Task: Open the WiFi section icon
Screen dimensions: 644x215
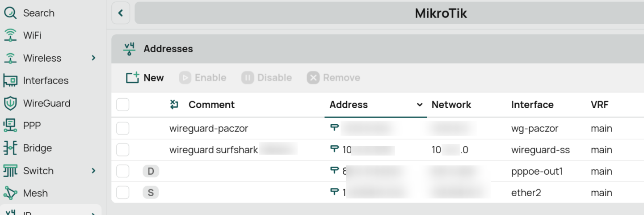Action: [10, 35]
